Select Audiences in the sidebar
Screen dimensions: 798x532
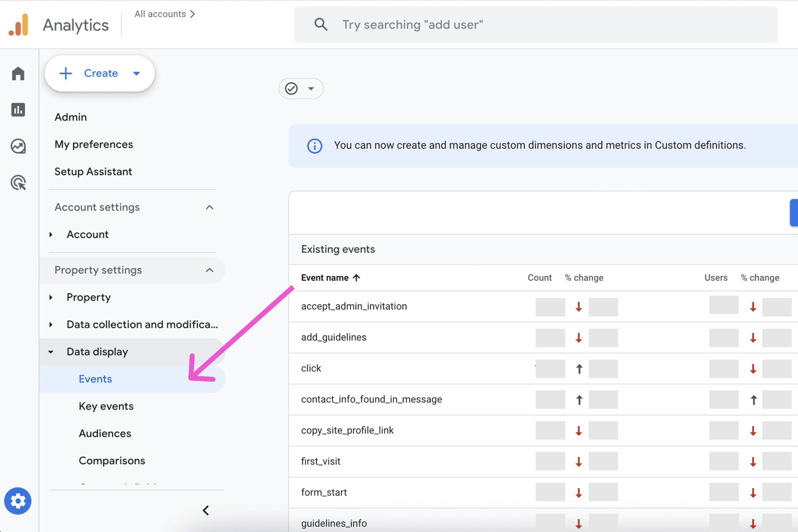coord(105,433)
